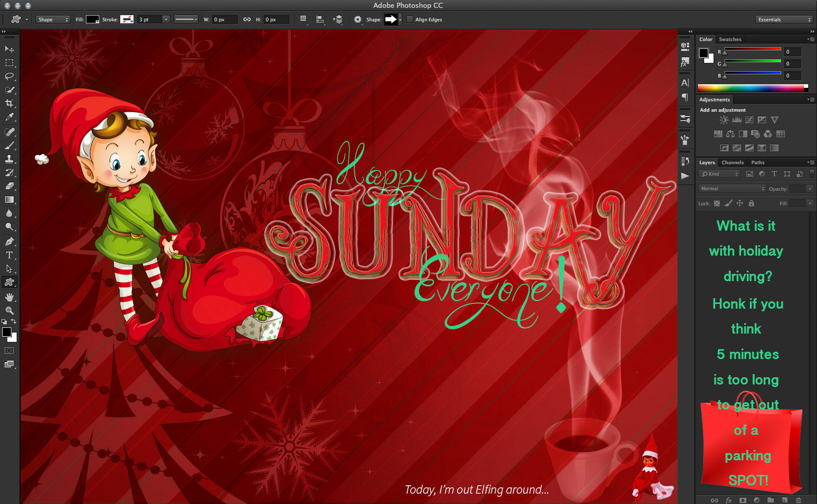Select the Spot Healing Brush tool
The image size is (817, 504).
(9, 132)
